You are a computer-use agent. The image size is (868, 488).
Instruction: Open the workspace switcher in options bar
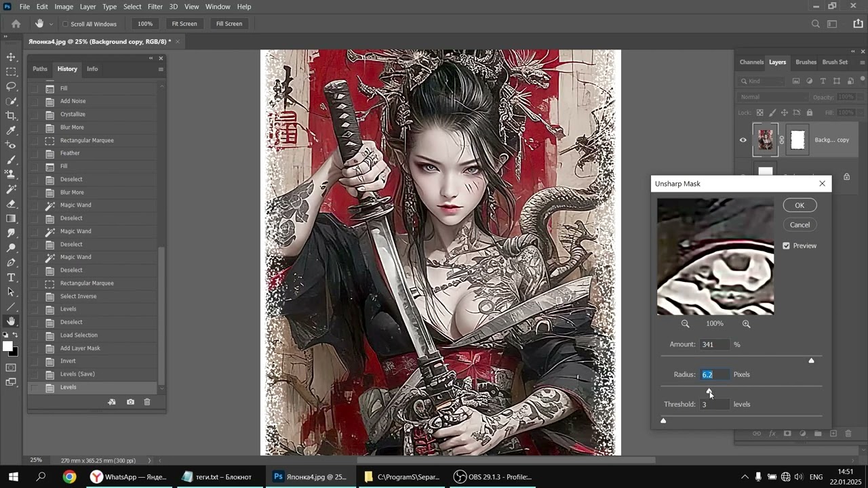(833, 24)
